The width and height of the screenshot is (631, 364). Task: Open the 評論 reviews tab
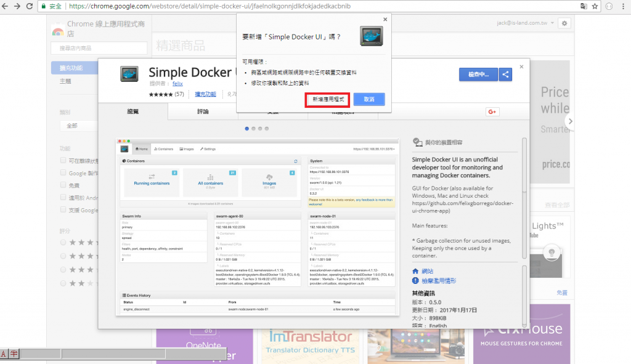point(203,111)
